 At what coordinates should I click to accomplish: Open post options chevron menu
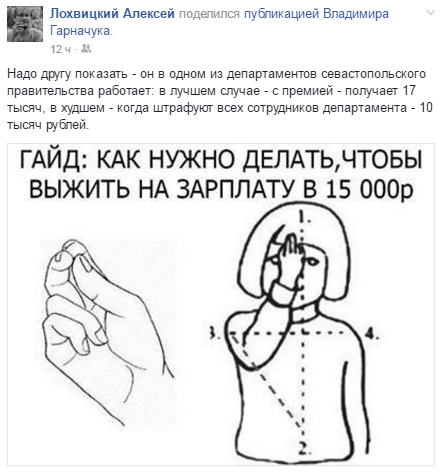pyautogui.click(x=431, y=13)
